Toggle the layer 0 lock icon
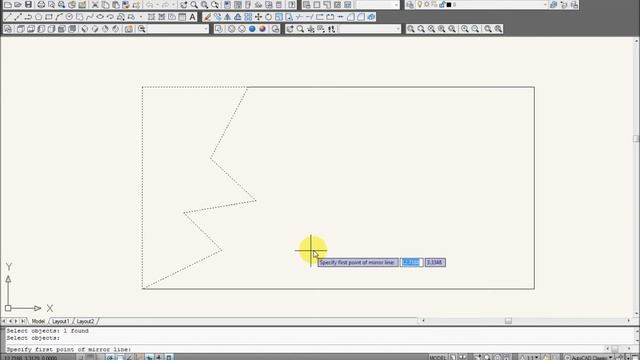The width and height of the screenshot is (640, 360). (442, 5)
